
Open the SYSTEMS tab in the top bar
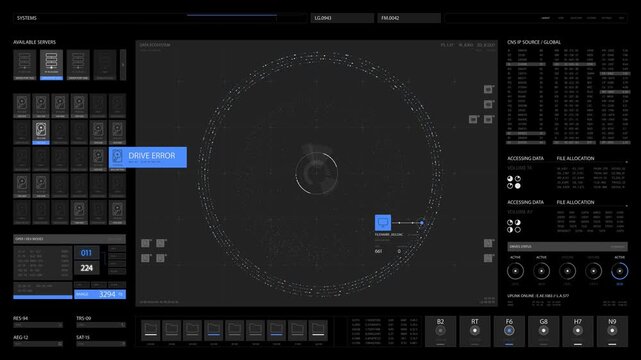click(x=27, y=18)
